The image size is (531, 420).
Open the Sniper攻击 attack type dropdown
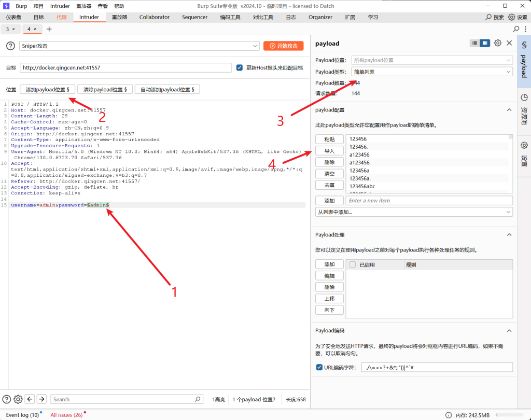click(x=139, y=46)
